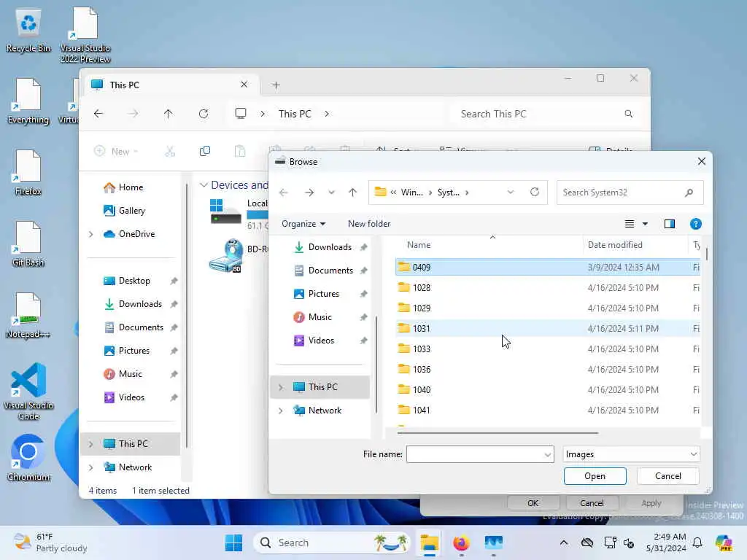The height and width of the screenshot is (560, 747).
Task: Collapse the Devices and drives group
Action: point(204,184)
